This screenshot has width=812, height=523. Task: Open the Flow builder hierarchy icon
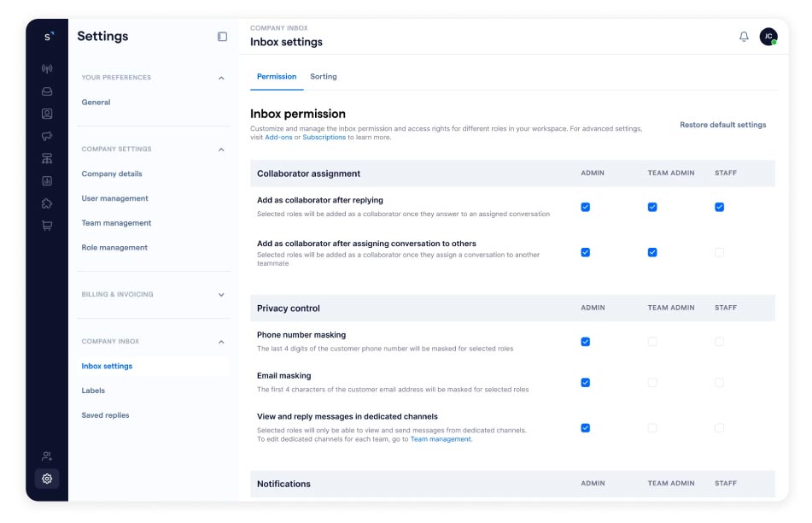(x=47, y=158)
